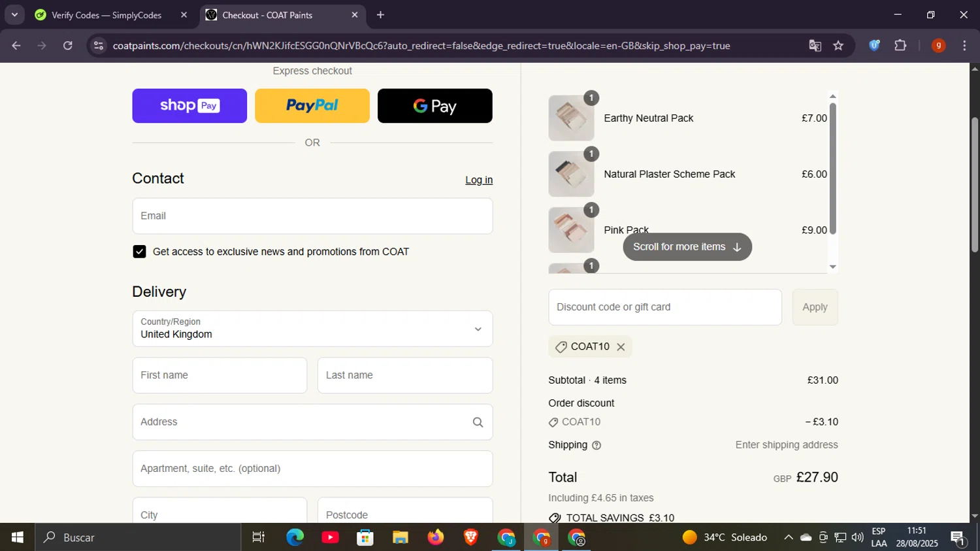The height and width of the screenshot is (551, 980).
Task: Open the tab search dropdown
Action: coord(14,15)
